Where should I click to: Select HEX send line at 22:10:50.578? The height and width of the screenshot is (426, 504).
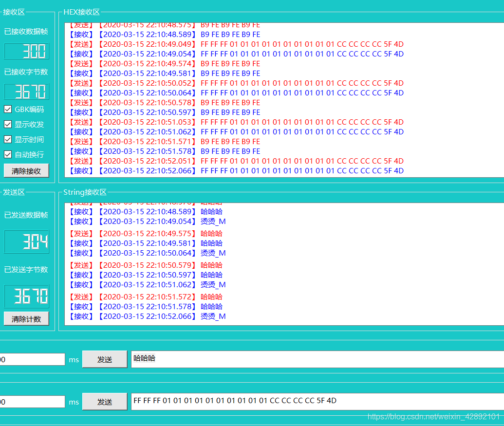[165, 103]
